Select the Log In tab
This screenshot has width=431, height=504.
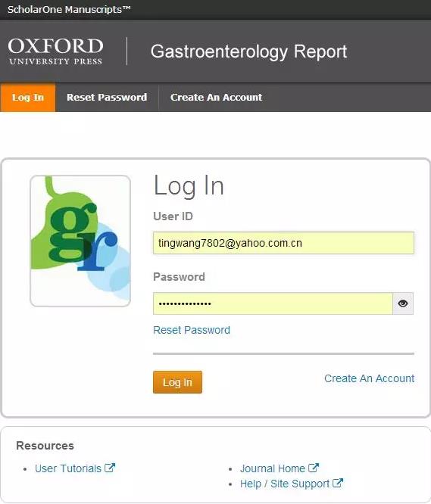tap(28, 98)
